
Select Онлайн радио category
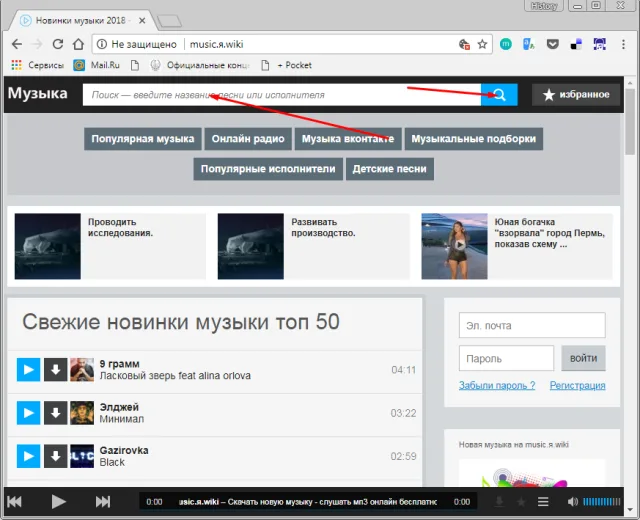[248, 139]
